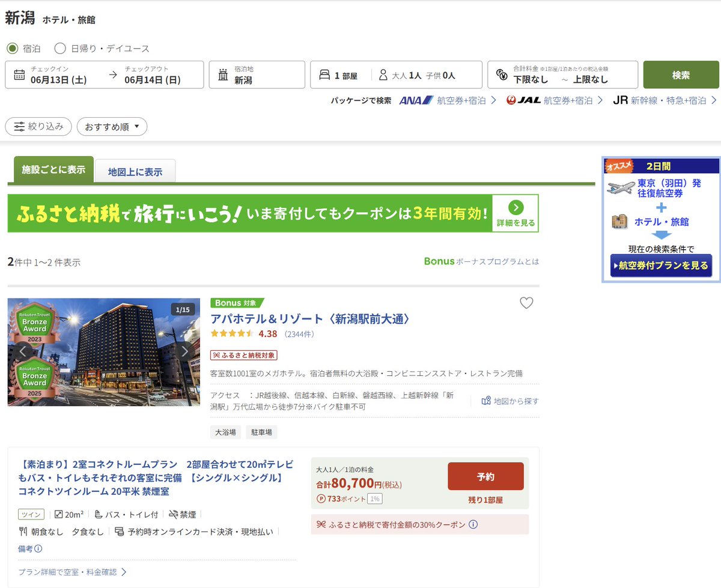Click the red 予約 reservation button
This screenshot has width=721, height=588.
click(485, 476)
